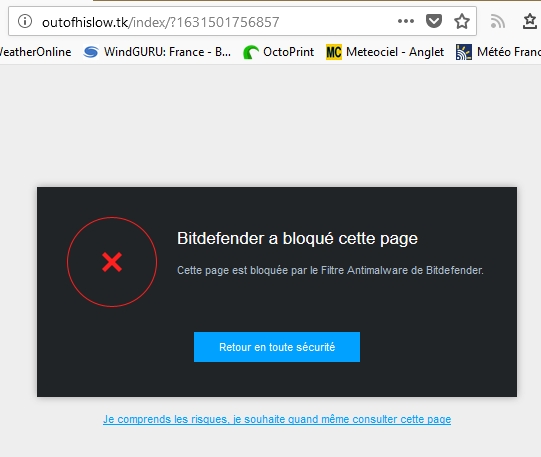Open the Météo France bookmark label
This screenshot has width=541, height=457.
[x=509, y=52]
